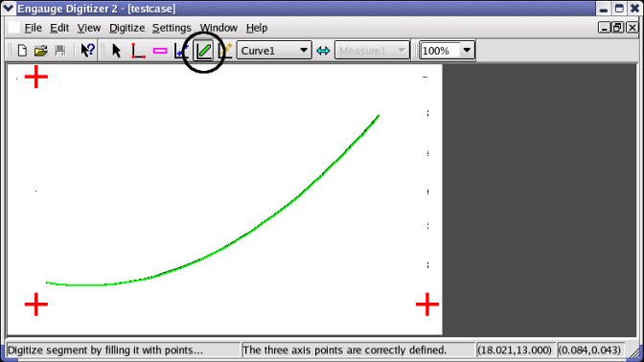
Task: Restore the inner testcase document window
Action: pos(617,28)
